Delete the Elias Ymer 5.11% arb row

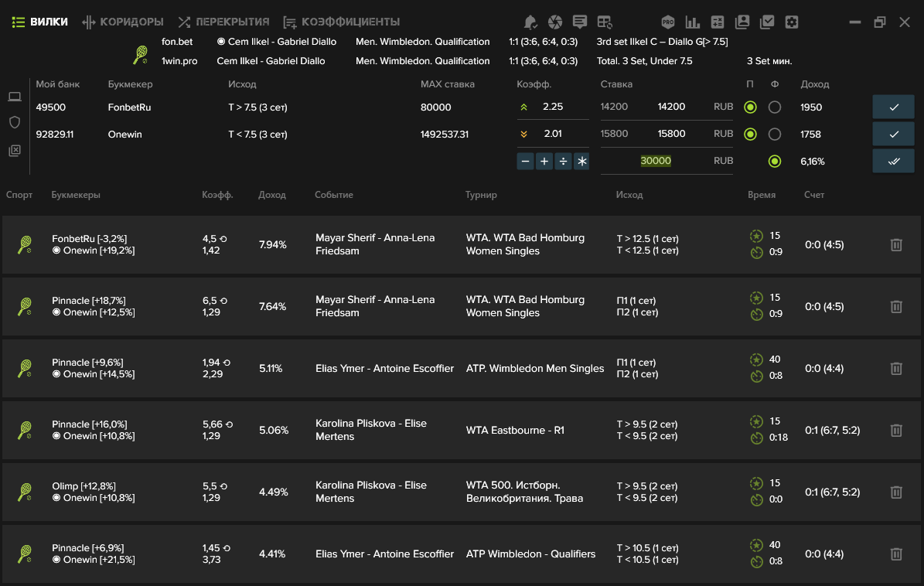click(895, 368)
